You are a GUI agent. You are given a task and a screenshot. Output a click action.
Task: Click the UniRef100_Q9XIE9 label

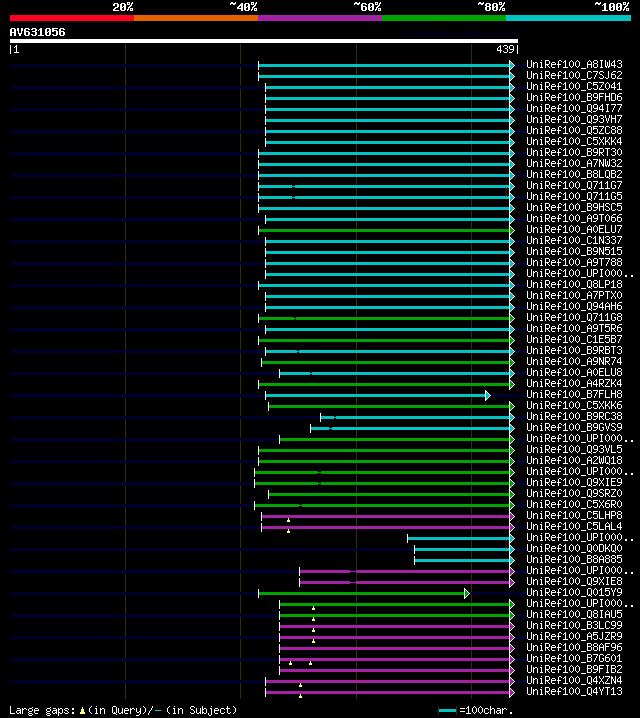tap(574, 482)
